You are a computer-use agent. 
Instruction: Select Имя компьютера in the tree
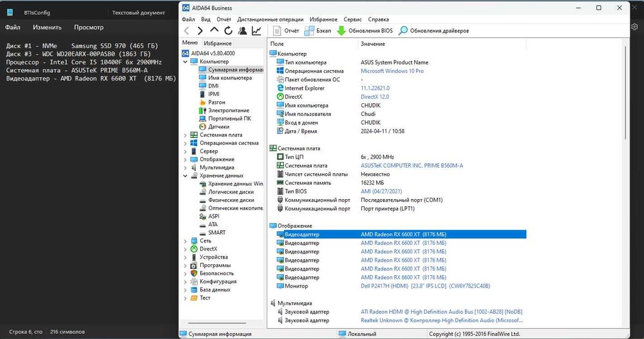click(x=225, y=78)
